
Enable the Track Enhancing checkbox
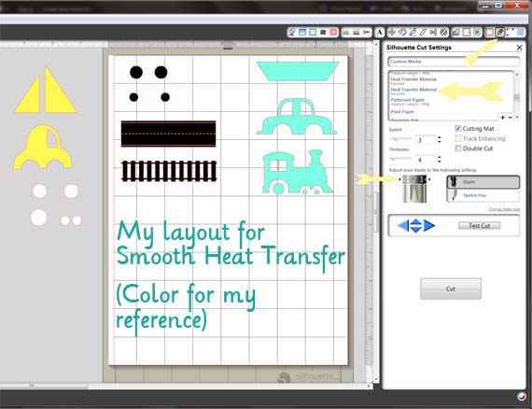click(458, 138)
